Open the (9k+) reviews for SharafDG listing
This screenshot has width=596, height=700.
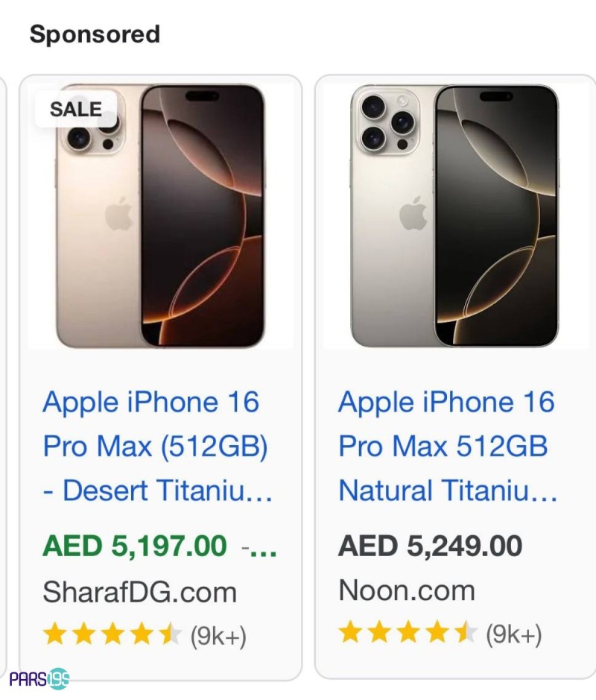tap(218, 636)
